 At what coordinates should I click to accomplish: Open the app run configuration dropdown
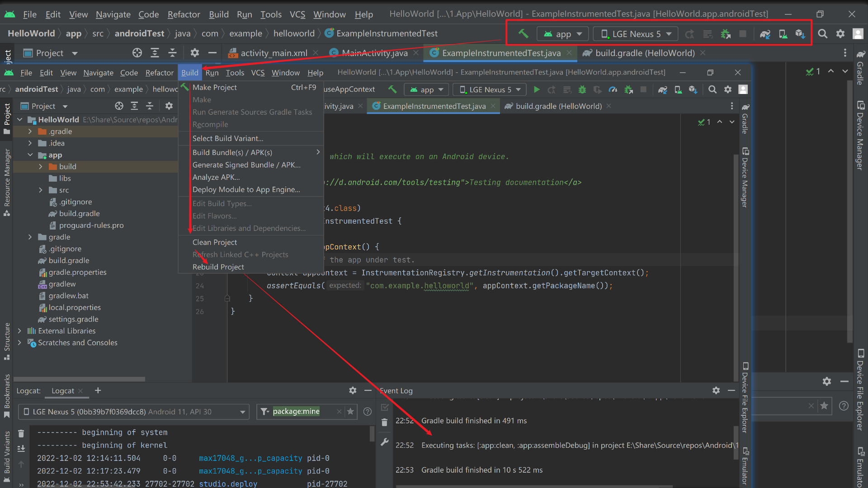pyautogui.click(x=427, y=89)
